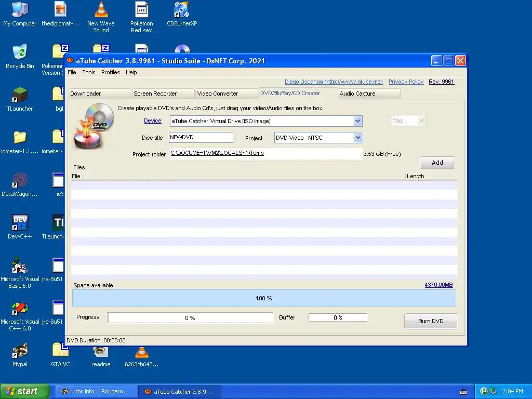This screenshot has width=532, height=399.
Task: Click the 3.53 GB (Free) text
Action: [x=382, y=154]
